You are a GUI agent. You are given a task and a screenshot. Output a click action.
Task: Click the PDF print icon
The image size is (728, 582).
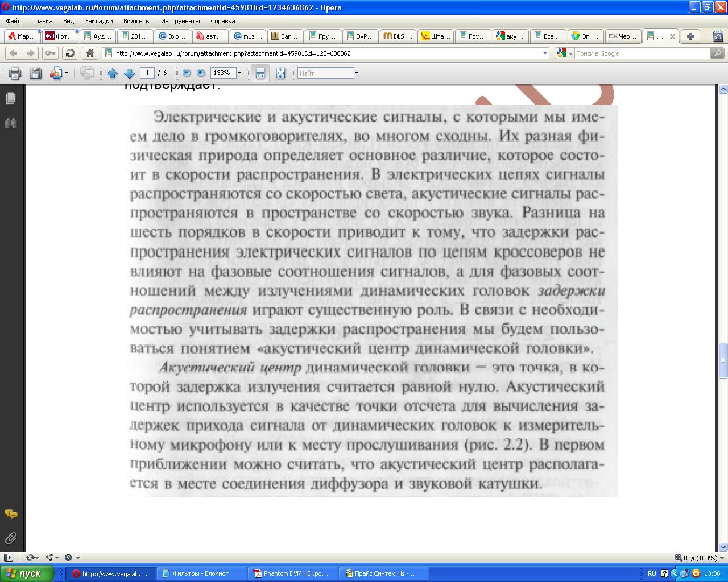coord(15,73)
